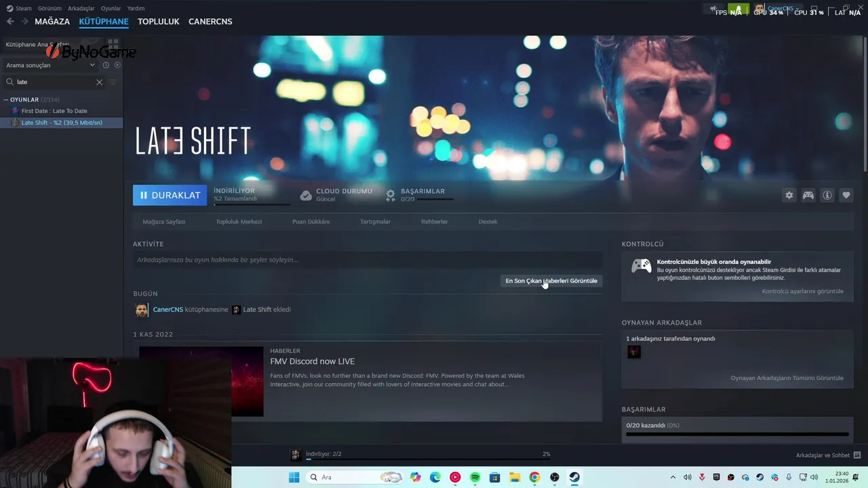Screen dimensions: 868x488
Task: Open Arkadaşlar ve Sohbet panel
Action: tap(828, 455)
